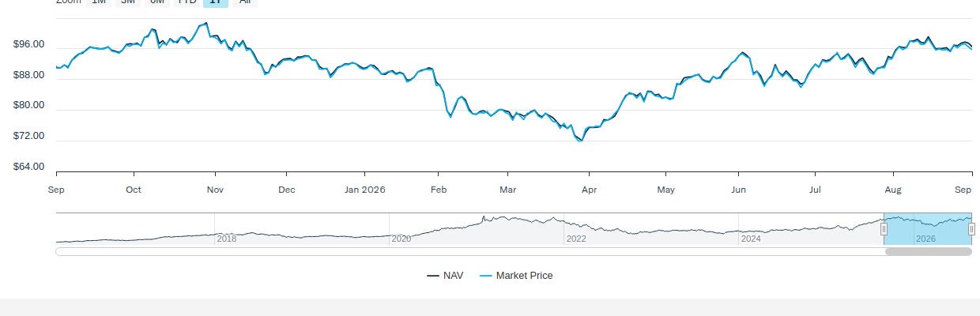Image resolution: width=980 pixels, height=316 pixels.
Task: Toggle the NAV series legend label
Action: pyautogui.click(x=453, y=276)
